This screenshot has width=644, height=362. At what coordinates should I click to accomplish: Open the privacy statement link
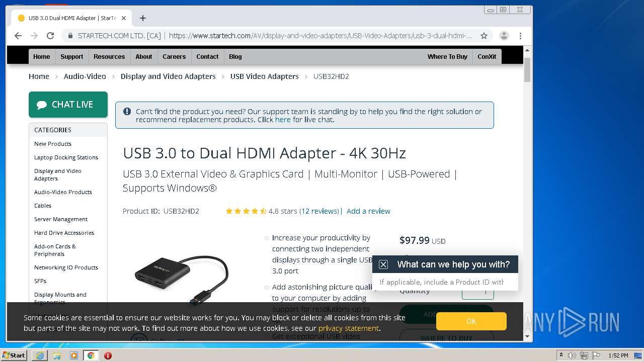(x=348, y=328)
